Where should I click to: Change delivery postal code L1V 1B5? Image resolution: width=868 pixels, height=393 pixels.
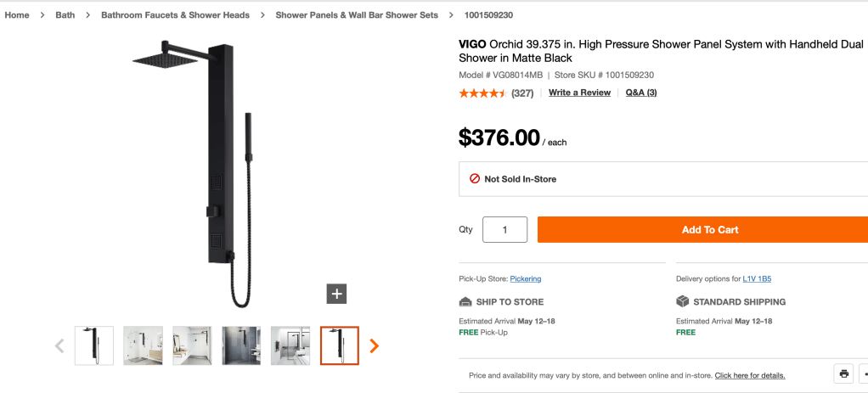pyautogui.click(x=757, y=278)
